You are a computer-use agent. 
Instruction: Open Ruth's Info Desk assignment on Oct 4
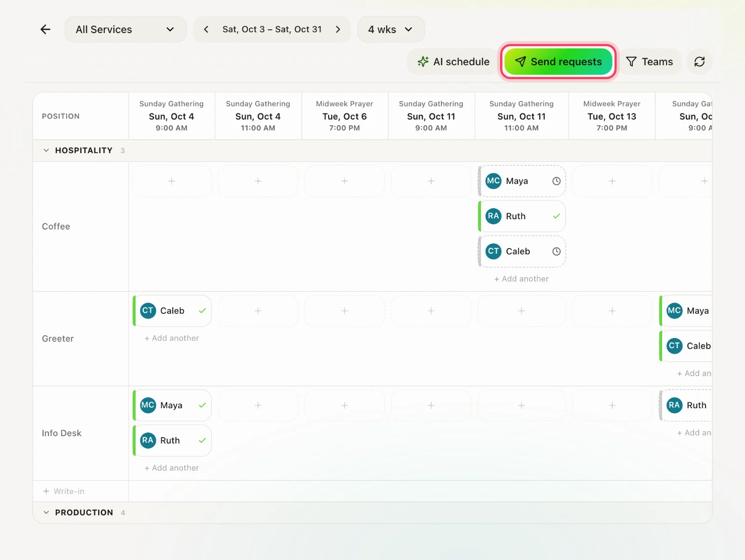172,440
